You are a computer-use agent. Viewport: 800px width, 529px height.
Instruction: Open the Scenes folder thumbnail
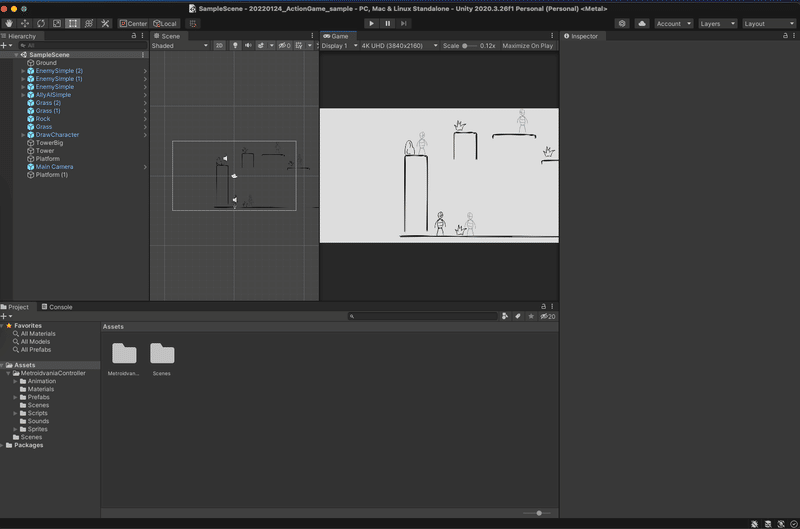[162, 359]
